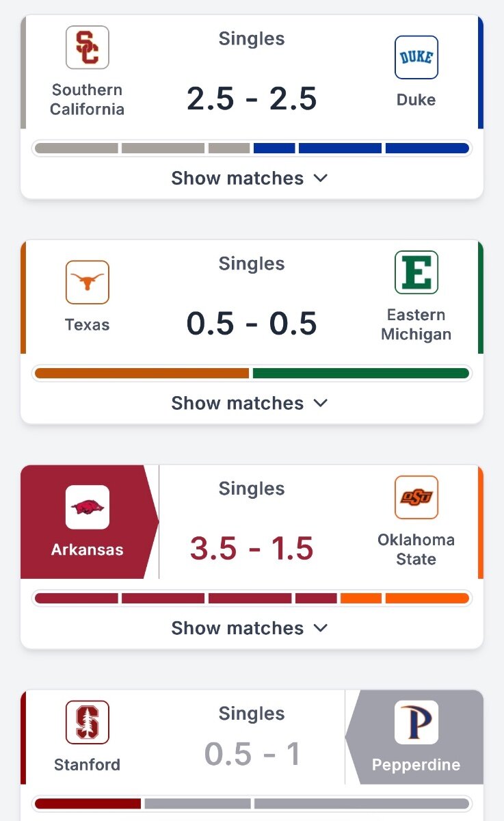Open the Eastern Michigan E logo

[416, 272]
